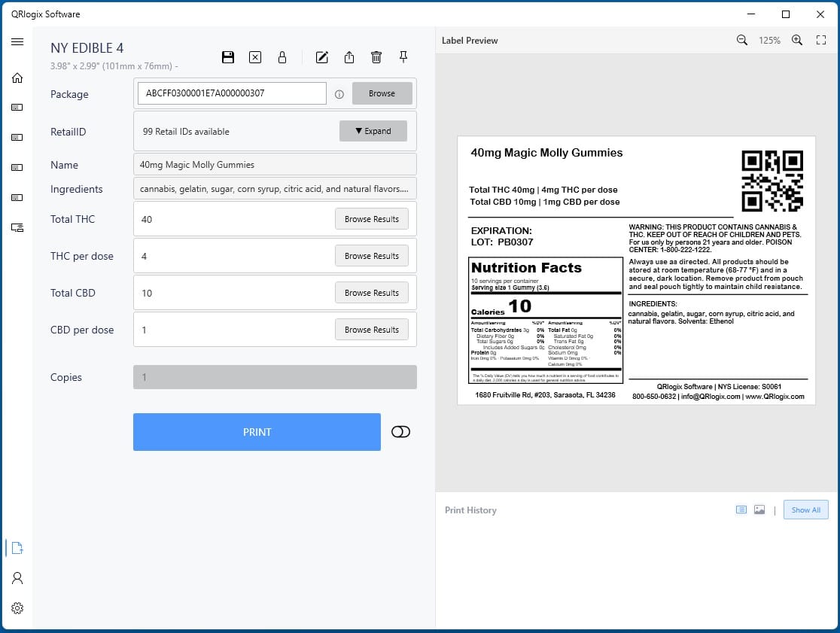Go to Home in the sidebar
840x633 pixels.
[17, 78]
